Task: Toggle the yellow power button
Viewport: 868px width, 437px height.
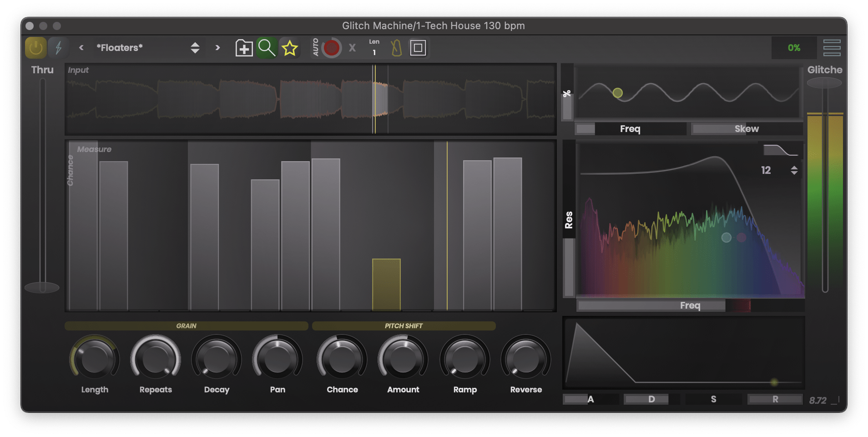Action: tap(36, 48)
